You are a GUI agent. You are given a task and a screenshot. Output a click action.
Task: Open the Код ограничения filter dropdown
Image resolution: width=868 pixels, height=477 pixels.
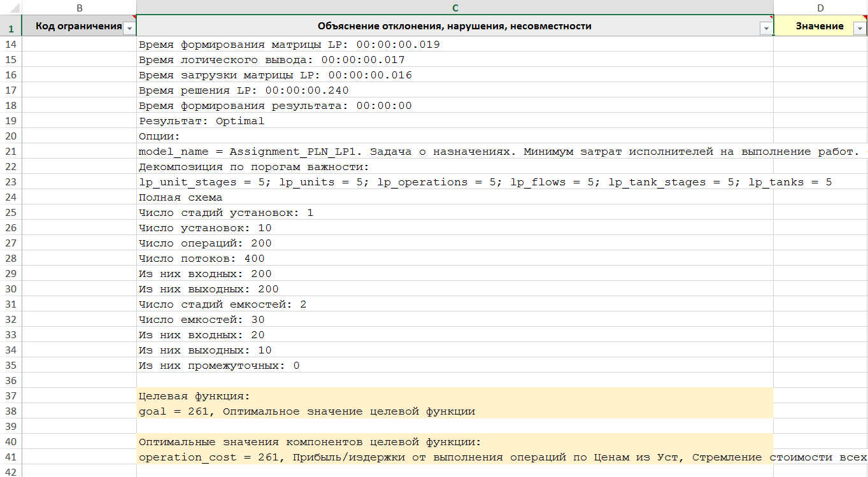pos(129,28)
